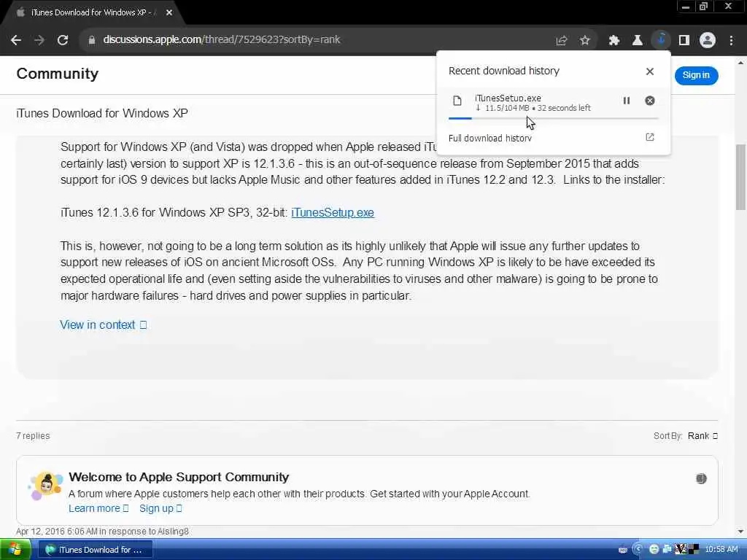Close the iTunes Download browser tab
Image resolution: width=747 pixels, height=560 pixels.
pyautogui.click(x=169, y=12)
